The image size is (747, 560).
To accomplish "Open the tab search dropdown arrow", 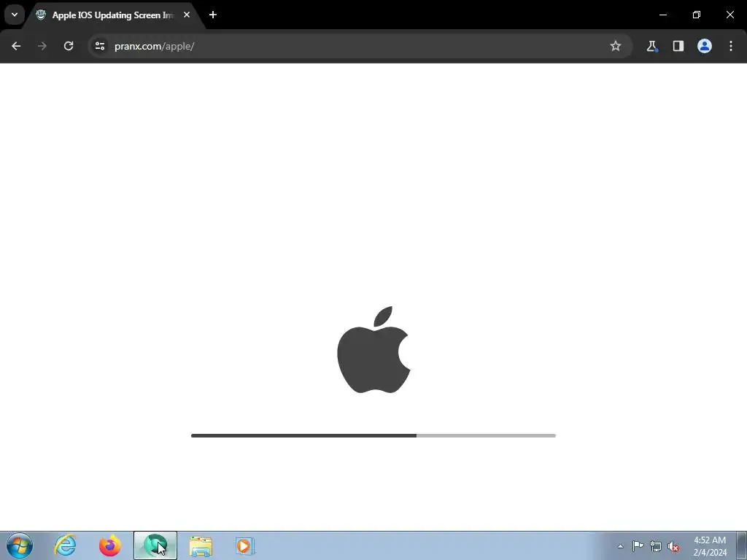I will point(15,15).
